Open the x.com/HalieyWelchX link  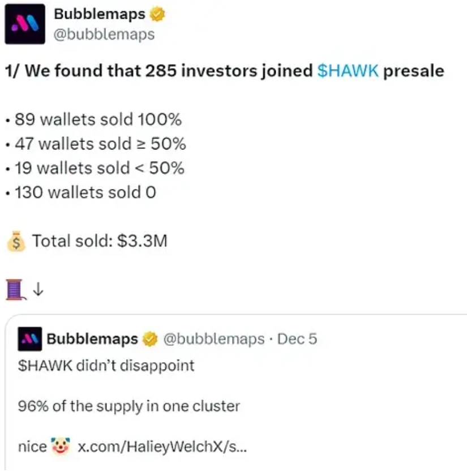[x=162, y=447]
